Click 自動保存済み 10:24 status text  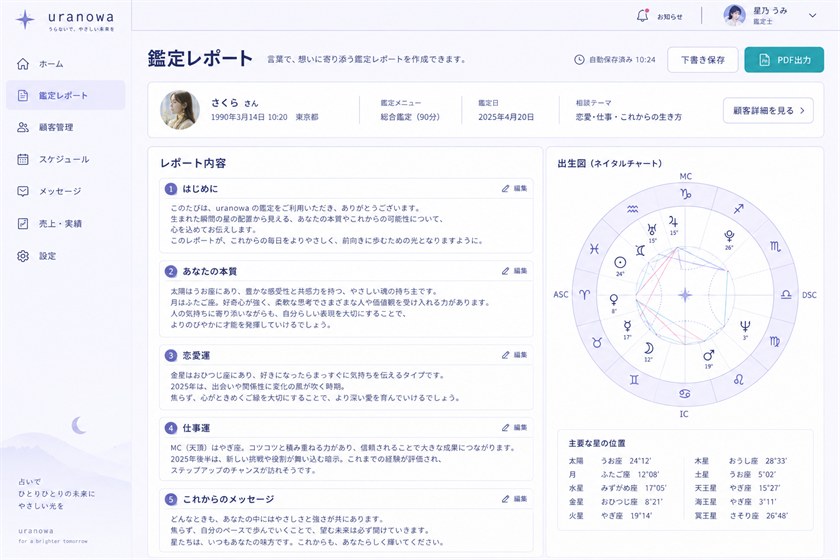click(622, 59)
